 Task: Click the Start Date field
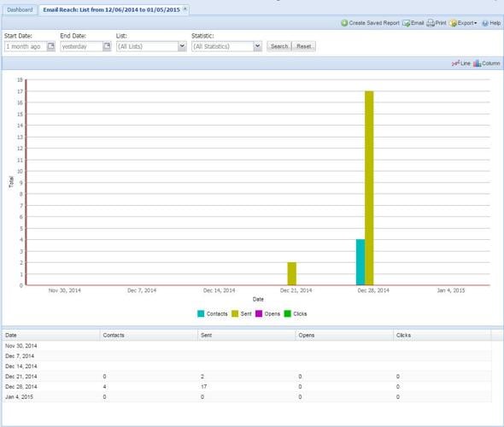tap(26, 47)
